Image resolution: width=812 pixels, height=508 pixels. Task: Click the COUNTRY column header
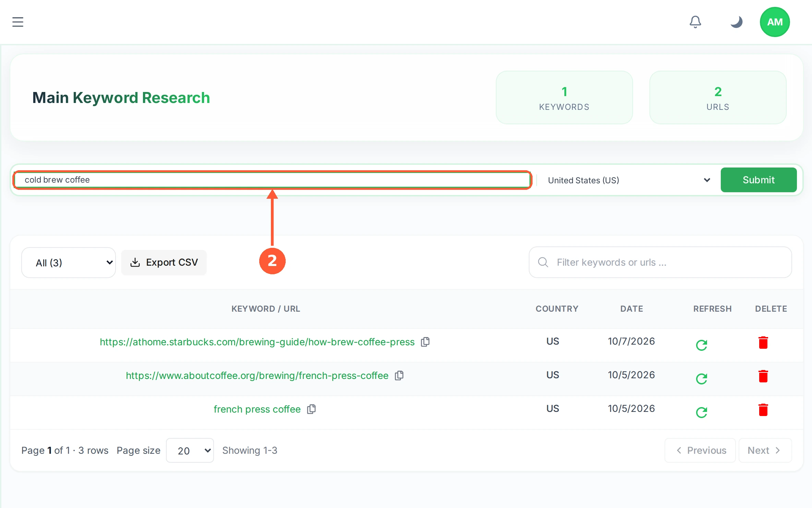pos(557,309)
